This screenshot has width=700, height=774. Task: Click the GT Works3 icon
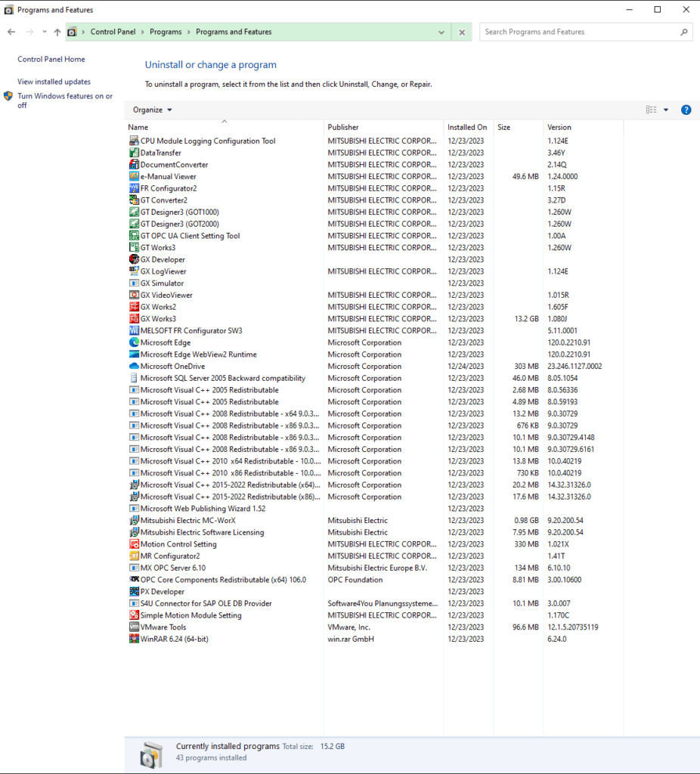[134, 247]
